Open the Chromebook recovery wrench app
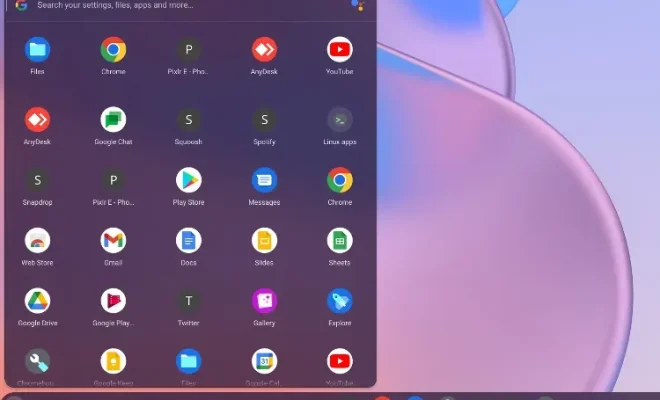This screenshot has height=400, width=660. 37,361
